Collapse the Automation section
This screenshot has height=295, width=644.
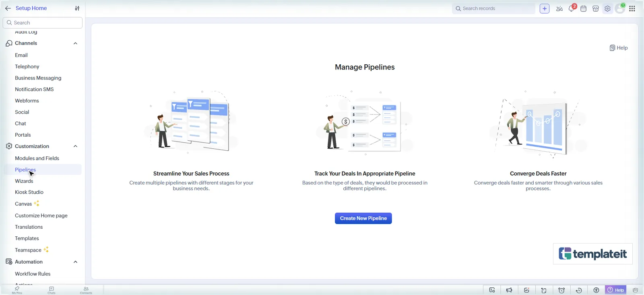click(x=75, y=262)
